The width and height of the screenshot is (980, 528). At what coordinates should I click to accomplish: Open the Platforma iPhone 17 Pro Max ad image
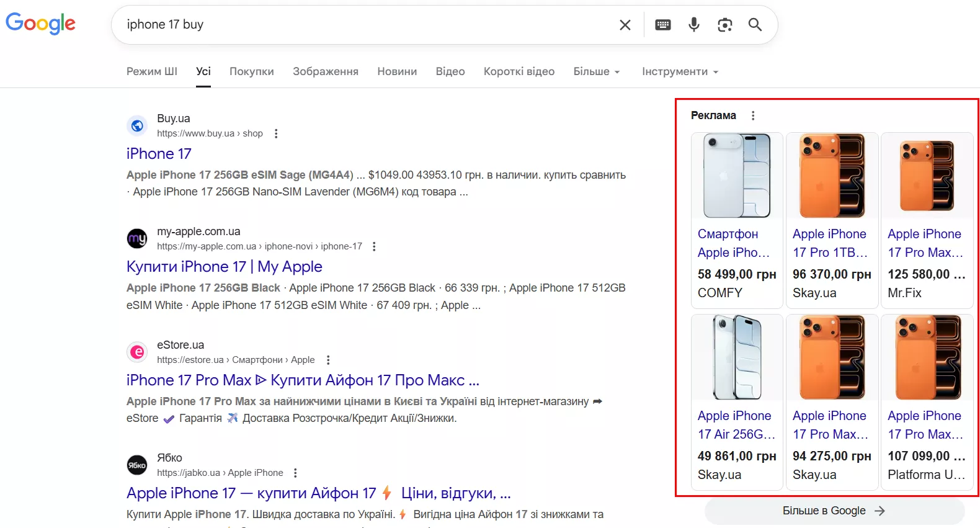click(x=927, y=357)
